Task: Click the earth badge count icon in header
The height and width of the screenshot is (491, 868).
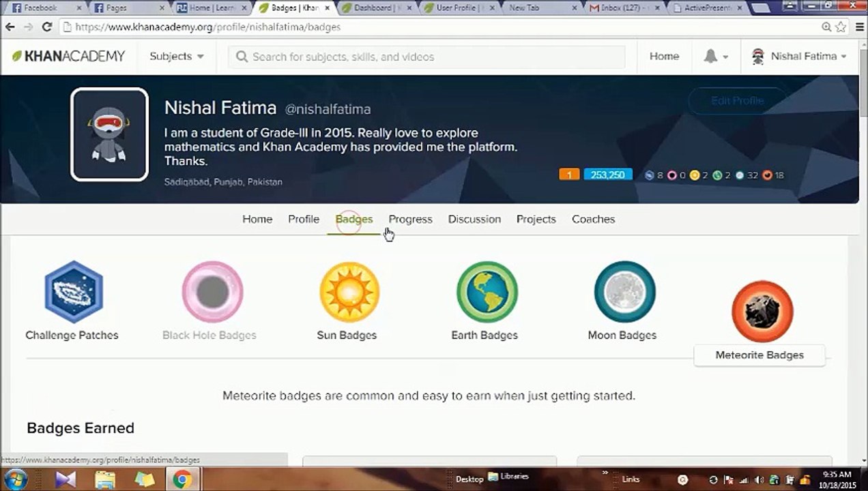Action: pyautogui.click(x=717, y=175)
